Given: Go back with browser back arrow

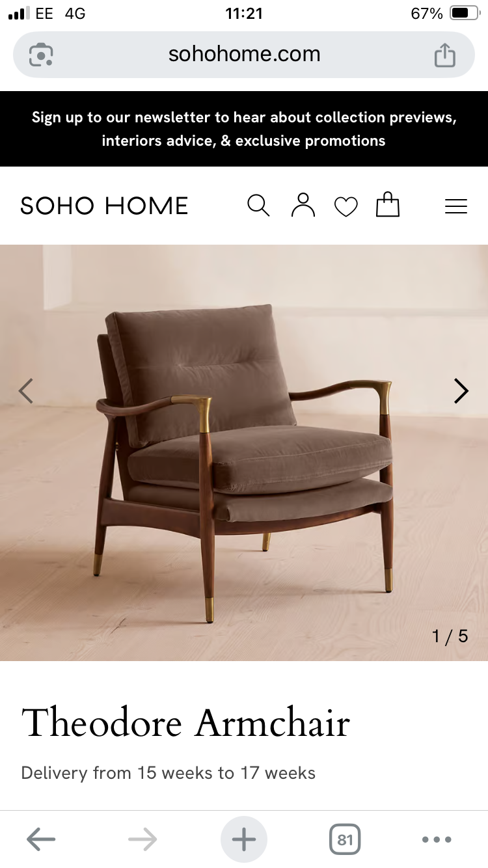Looking at the screenshot, I should [41, 839].
